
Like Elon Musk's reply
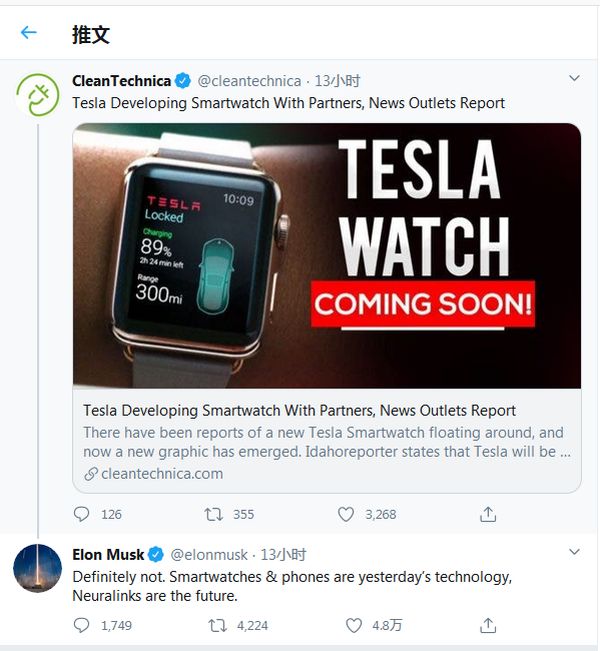[353, 625]
